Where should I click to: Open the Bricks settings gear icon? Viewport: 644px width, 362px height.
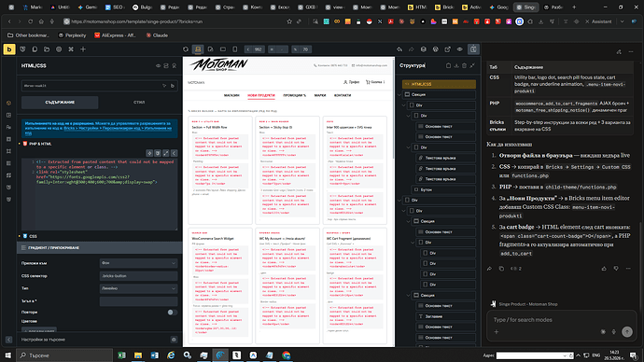coord(59,49)
